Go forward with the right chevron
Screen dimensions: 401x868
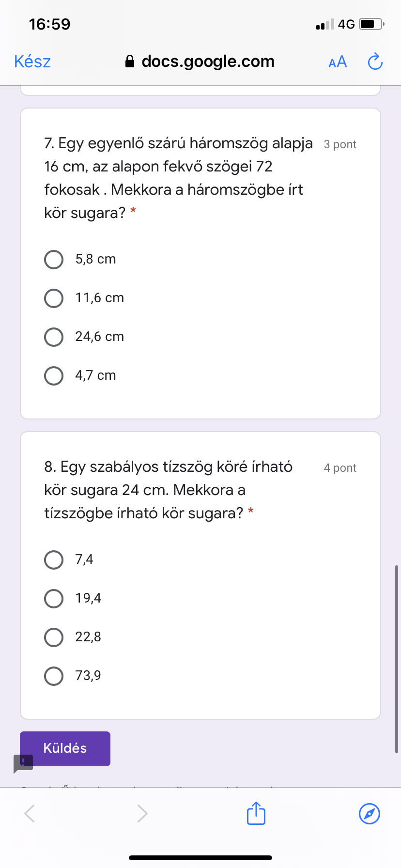(142, 813)
